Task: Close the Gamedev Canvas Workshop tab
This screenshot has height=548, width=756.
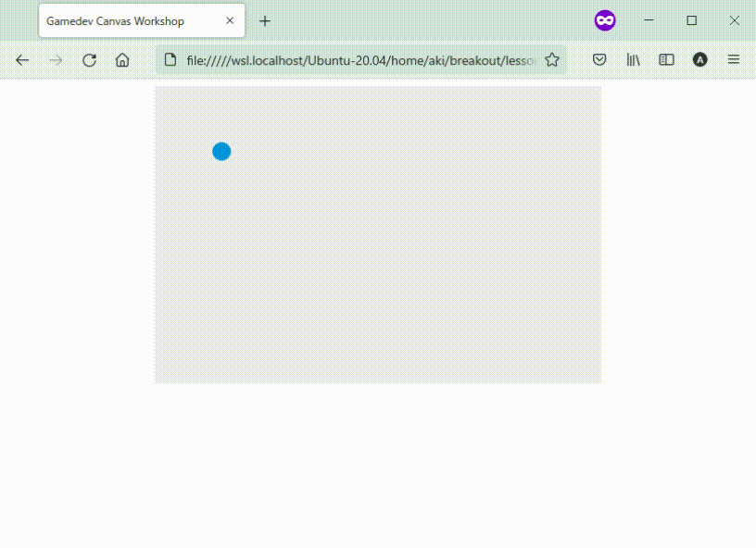Action: coord(230,20)
